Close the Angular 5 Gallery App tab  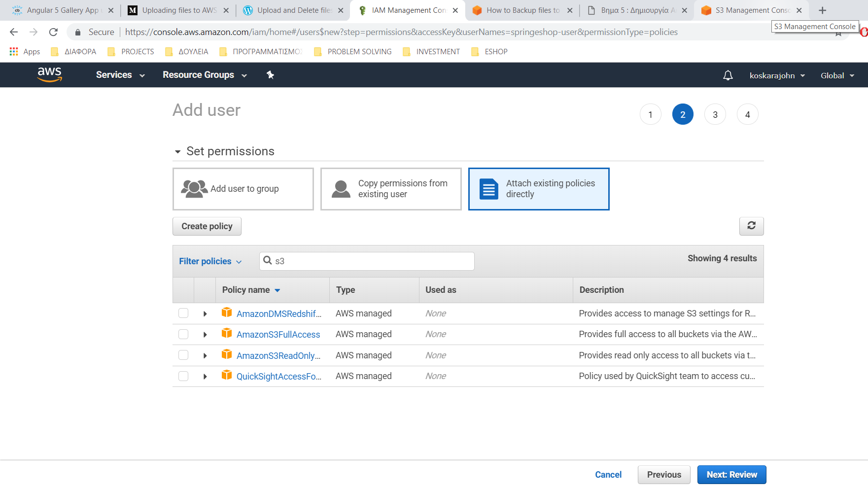[x=111, y=10]
